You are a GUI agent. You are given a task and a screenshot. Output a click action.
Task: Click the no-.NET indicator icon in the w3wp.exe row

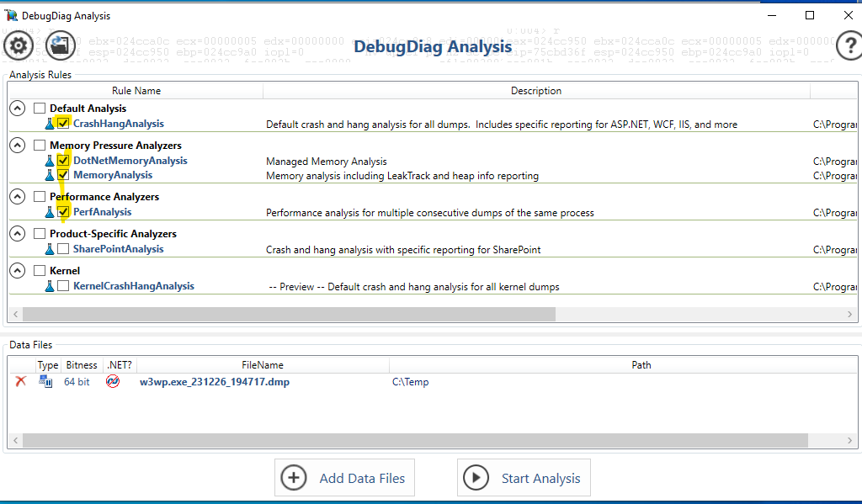(x=113, y=381)
